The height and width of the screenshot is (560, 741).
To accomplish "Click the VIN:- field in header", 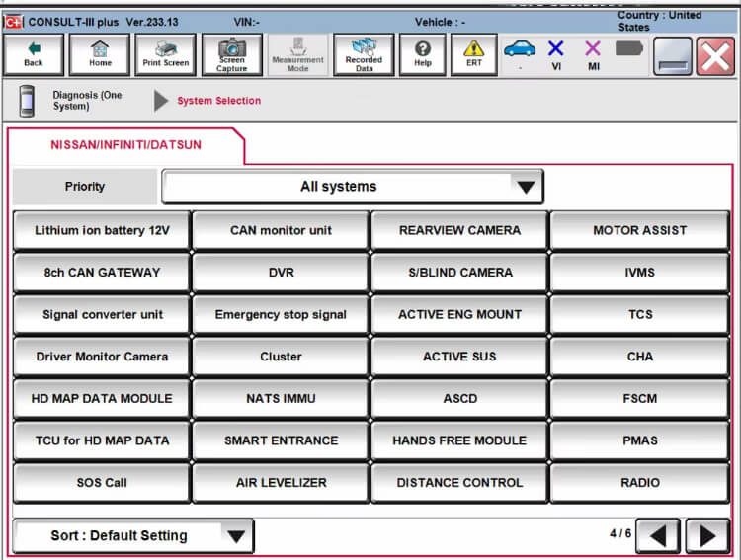I will coord(246,22).
